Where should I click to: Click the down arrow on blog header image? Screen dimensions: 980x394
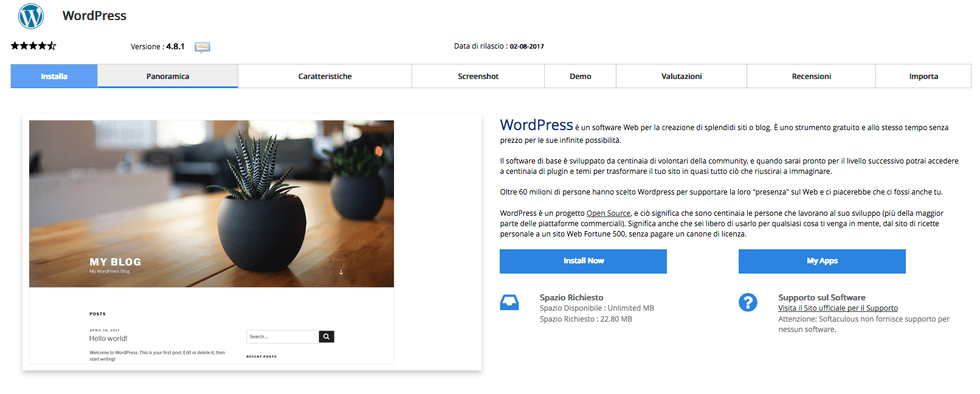pyautogui.click(x=341, y=272)
